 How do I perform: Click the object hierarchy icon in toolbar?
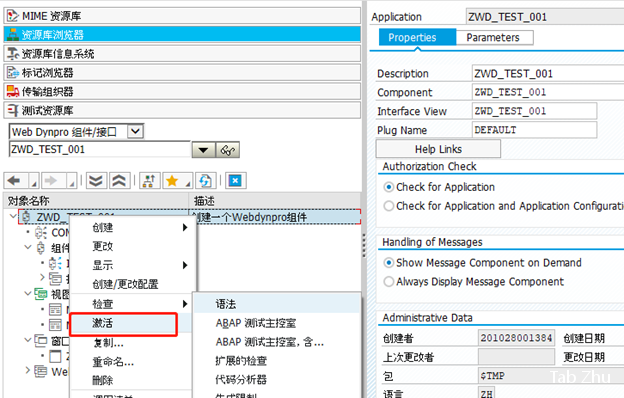pyautogui.click(x=149, y=181)
